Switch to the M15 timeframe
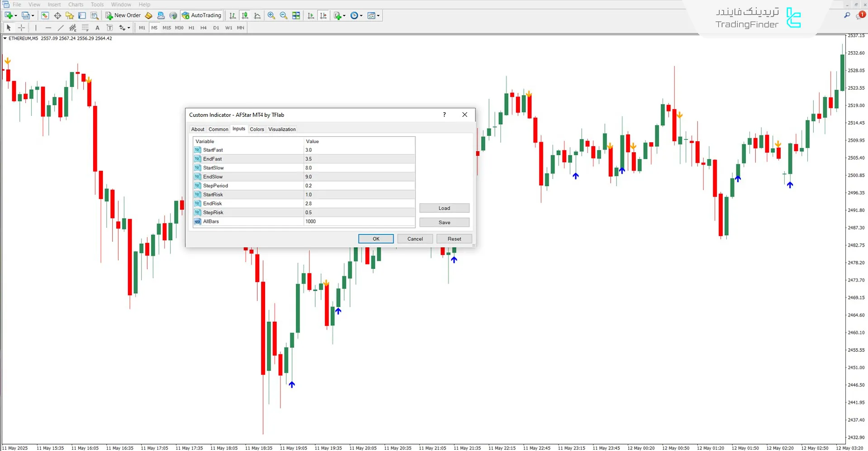 point(166,28)
